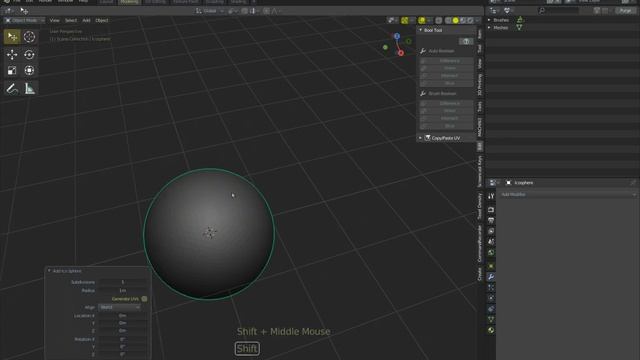Screen dimensions: 640x360
Task: Toggle viewport gizmos visibility
Action: tap(404, 20)
